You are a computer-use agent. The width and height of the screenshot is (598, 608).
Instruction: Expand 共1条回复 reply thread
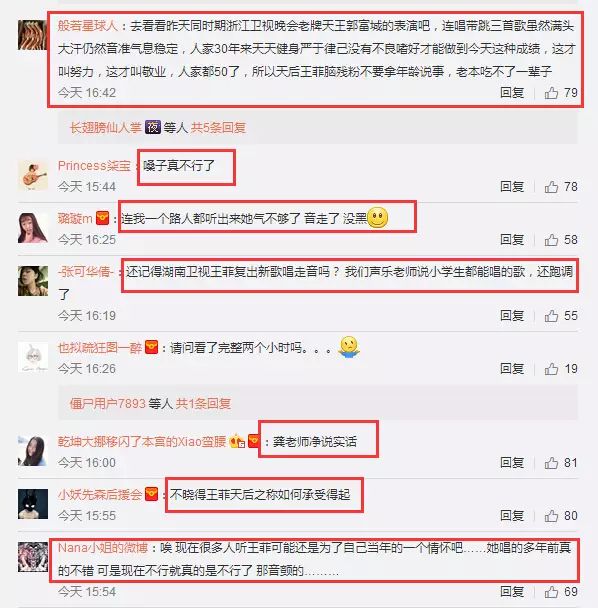point(204,404)
